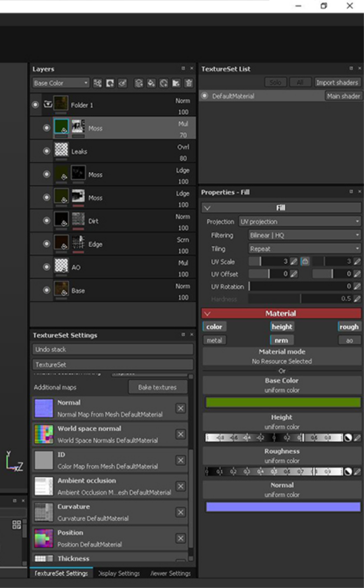
Task: Remove the Curvature additional map
Action: pos(181,512)
